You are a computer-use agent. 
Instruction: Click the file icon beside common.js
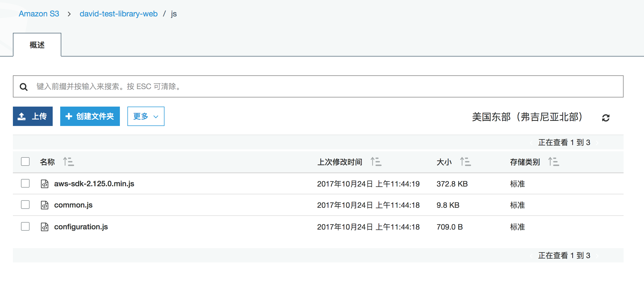(45, 205)
